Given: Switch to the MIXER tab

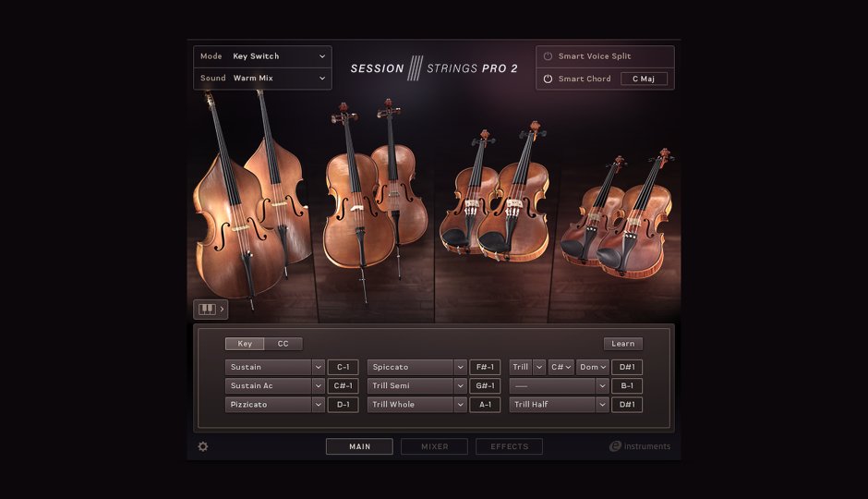Looking at the screenshot, I should 434,446.
